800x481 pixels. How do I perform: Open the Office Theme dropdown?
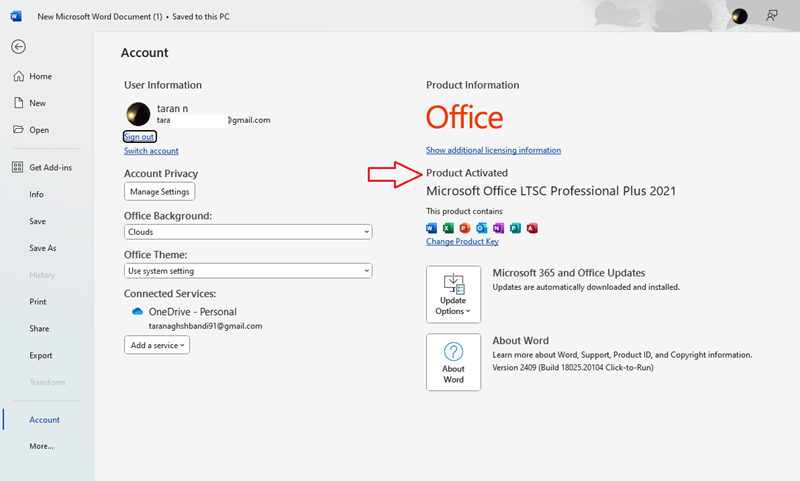click(x=248, y=271)
